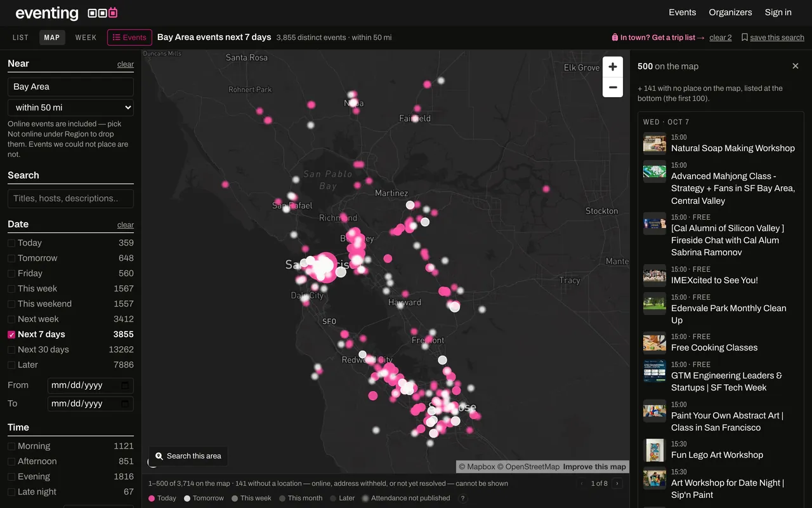The height and width of the screenshot is (508, 812).
Task: Click the 'save this search' link
Action: point(773,37)
